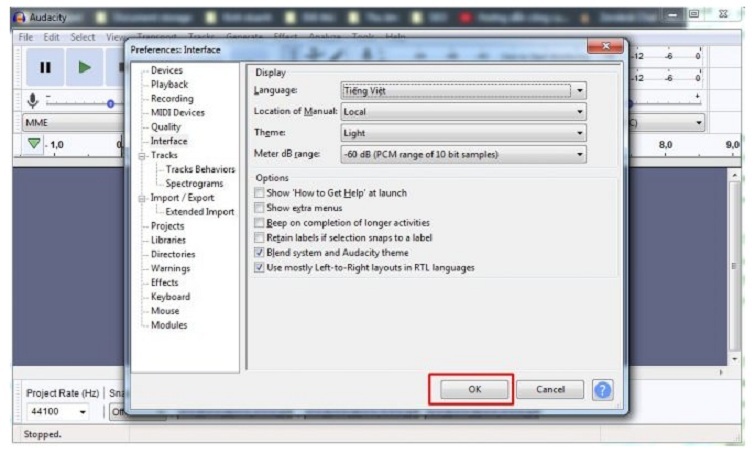Click the OK button
The width and height of the screenshot is (755, 455).
tap(473, 390)
